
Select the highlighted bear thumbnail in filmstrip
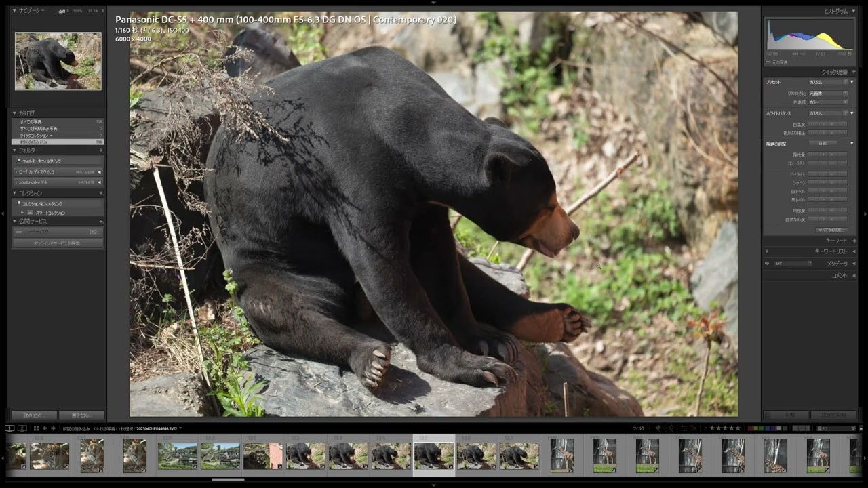(x=434, y=455)
